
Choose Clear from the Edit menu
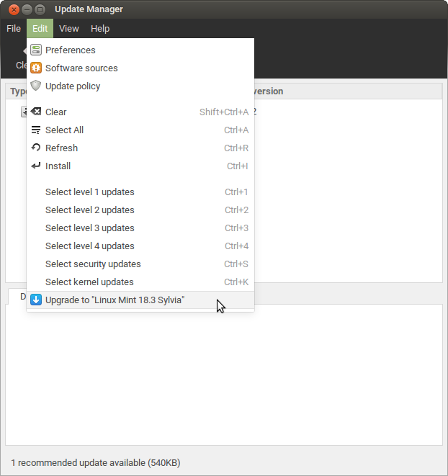140,112
